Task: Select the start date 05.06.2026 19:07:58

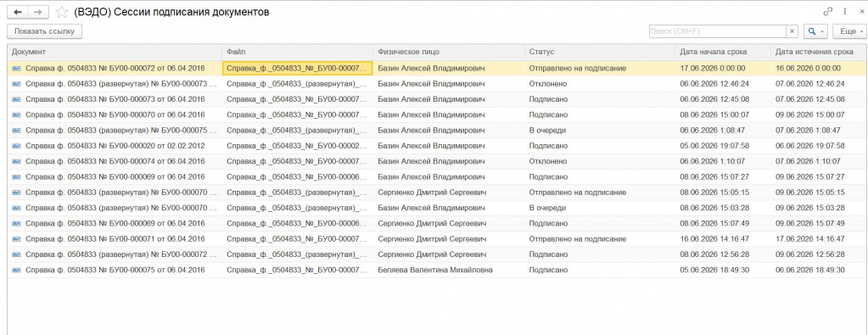Action: coord(723,146)
